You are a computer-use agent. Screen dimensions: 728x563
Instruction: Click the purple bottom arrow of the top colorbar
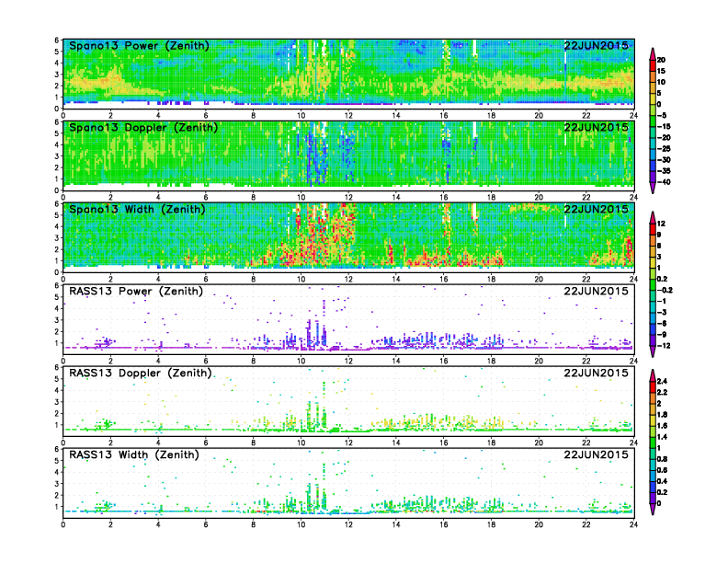pos(653,188)
